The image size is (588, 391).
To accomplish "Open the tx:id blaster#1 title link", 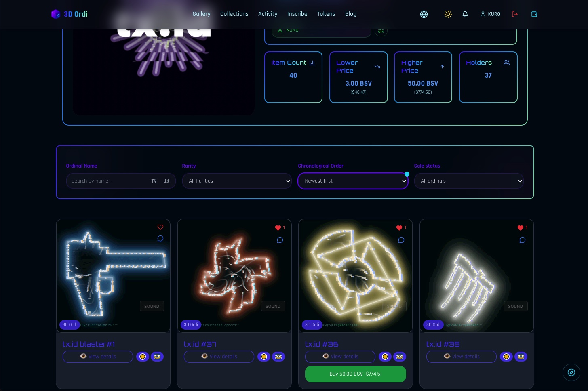I will point(89,344).
